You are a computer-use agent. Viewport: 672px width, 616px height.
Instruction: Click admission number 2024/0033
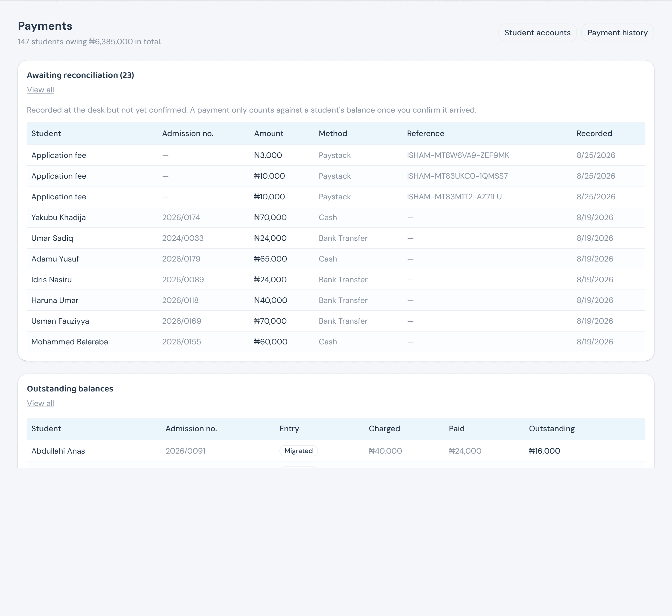[x=183, y=238]
